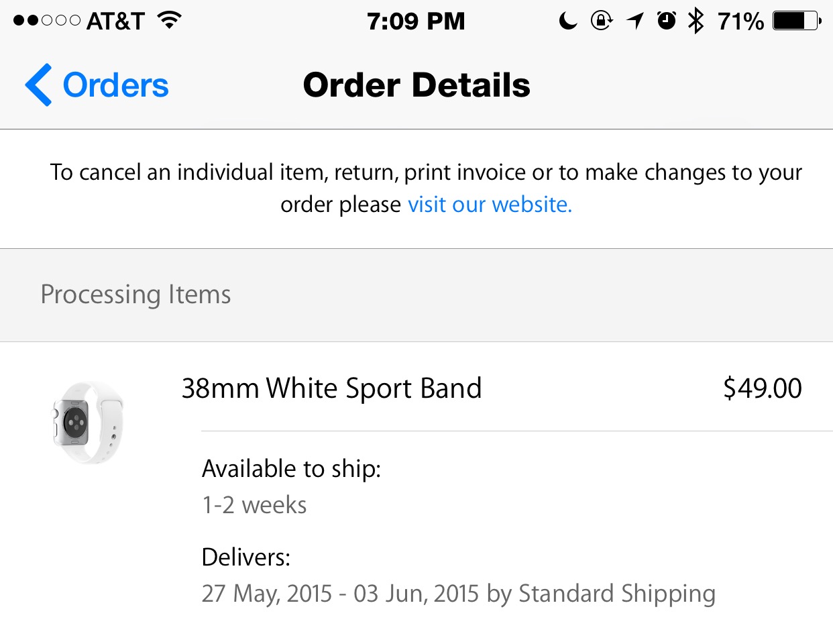Tap the Do Not Disturb moon icon
The height and width of the screenshot is (644, 833).
[x=567, y=21]
